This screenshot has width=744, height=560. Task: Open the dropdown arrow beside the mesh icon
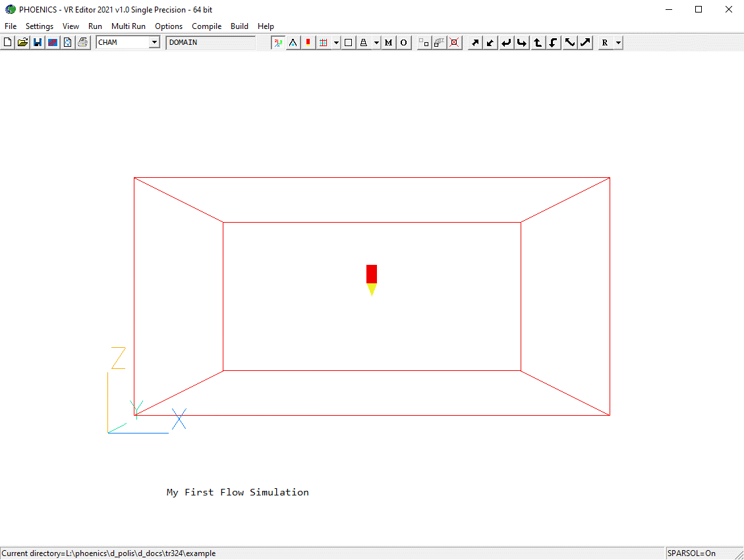tap(336, 43)
